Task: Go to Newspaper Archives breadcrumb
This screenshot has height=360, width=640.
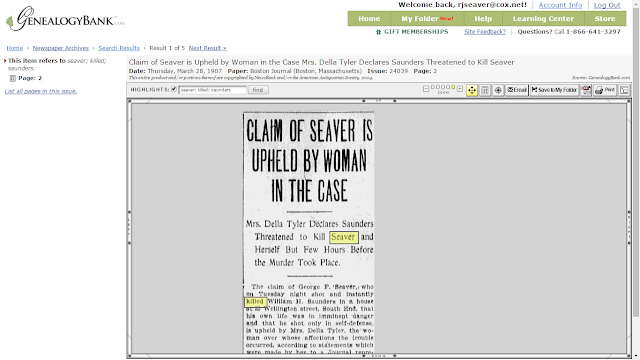Action: pyautogui.click(x=60, y=48)
